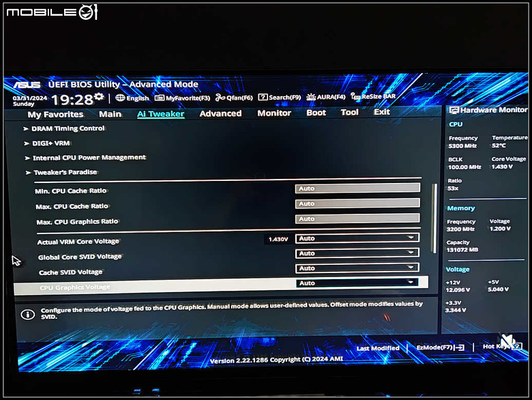Click the 1.430V value beside VRM Core Voltage
532x400 pixels.
[x=278, y=240]
